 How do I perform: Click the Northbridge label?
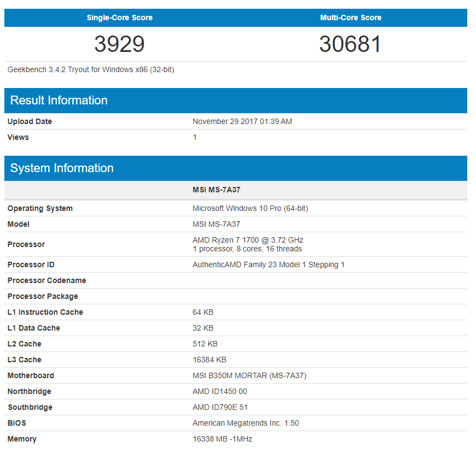pos(29,391)
